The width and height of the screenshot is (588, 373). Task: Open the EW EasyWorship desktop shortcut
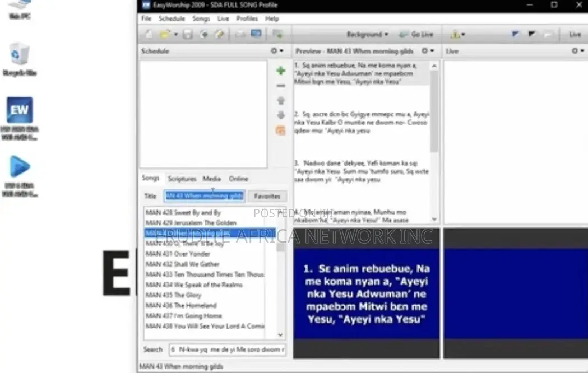[20, 118]
